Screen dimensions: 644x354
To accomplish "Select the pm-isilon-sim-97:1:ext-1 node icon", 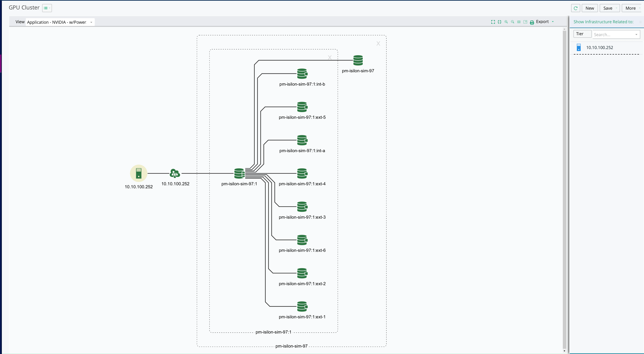I will click(302, 306).
